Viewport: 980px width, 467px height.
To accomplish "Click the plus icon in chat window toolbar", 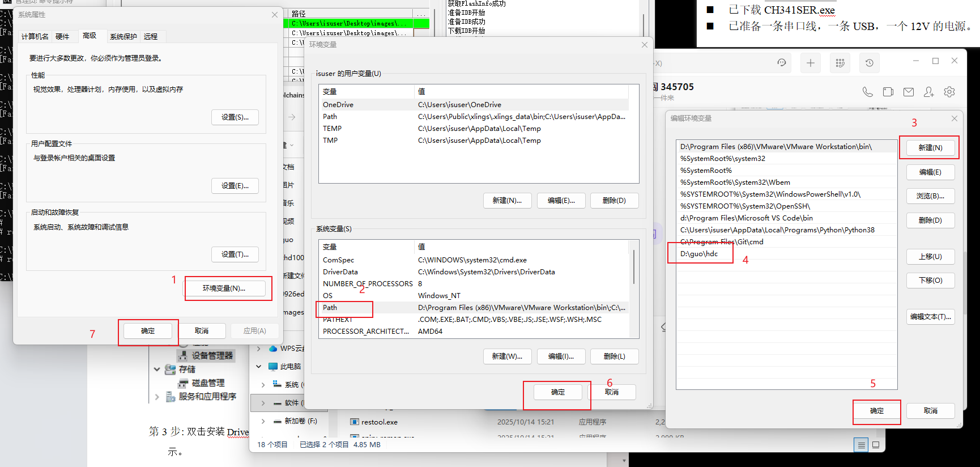I will (x=811, y=63).
